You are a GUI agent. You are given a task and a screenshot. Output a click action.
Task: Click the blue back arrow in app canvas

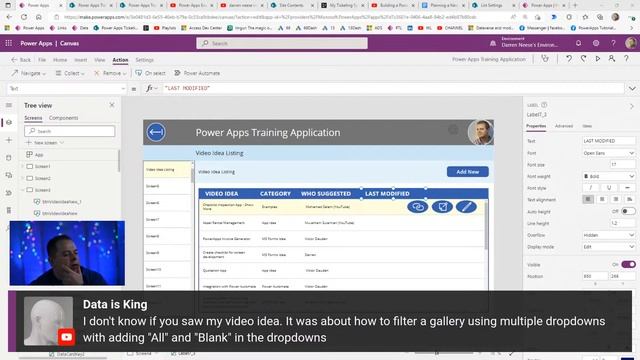pyautogui.click(x=156, y=132)
